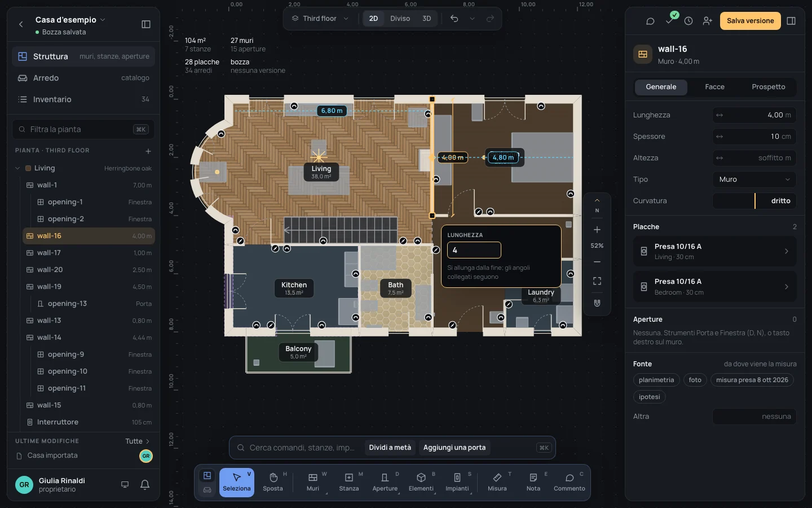
Task: Toggle magnet snapping on canvas
Action: pyautogui.click(x=597, y=303)
